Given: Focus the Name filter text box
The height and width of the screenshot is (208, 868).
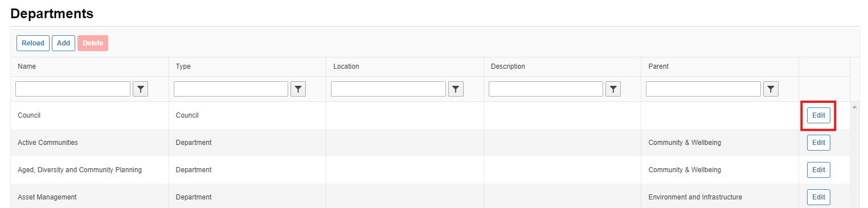Looking at the screenshot, I should [73, 89].
